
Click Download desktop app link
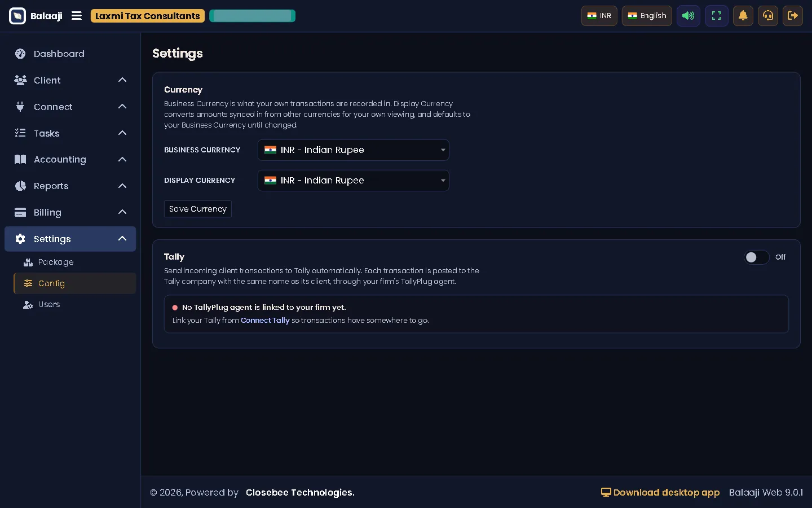[x=660, y=492]
